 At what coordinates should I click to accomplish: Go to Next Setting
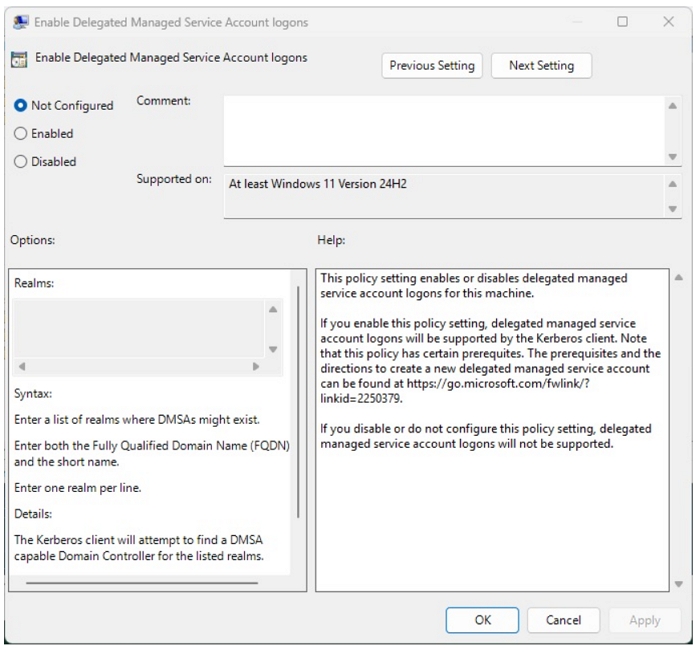[x=541, y=66]
